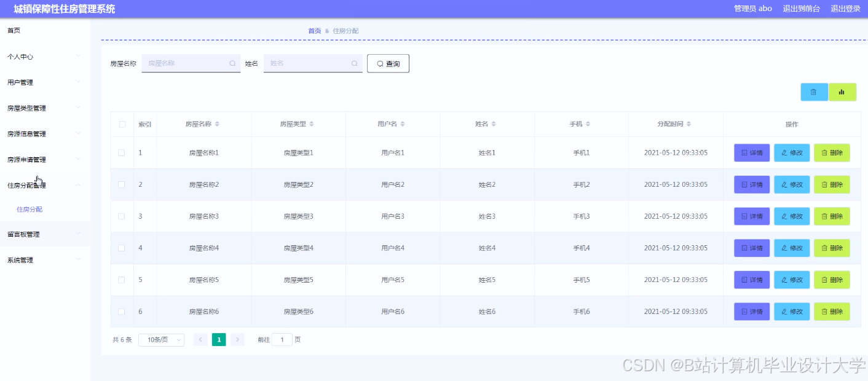Image resolution: width=868 pixels, height=381 pixels.
Task: Check the checkbox for row 5
Action: tap(122, 280)
